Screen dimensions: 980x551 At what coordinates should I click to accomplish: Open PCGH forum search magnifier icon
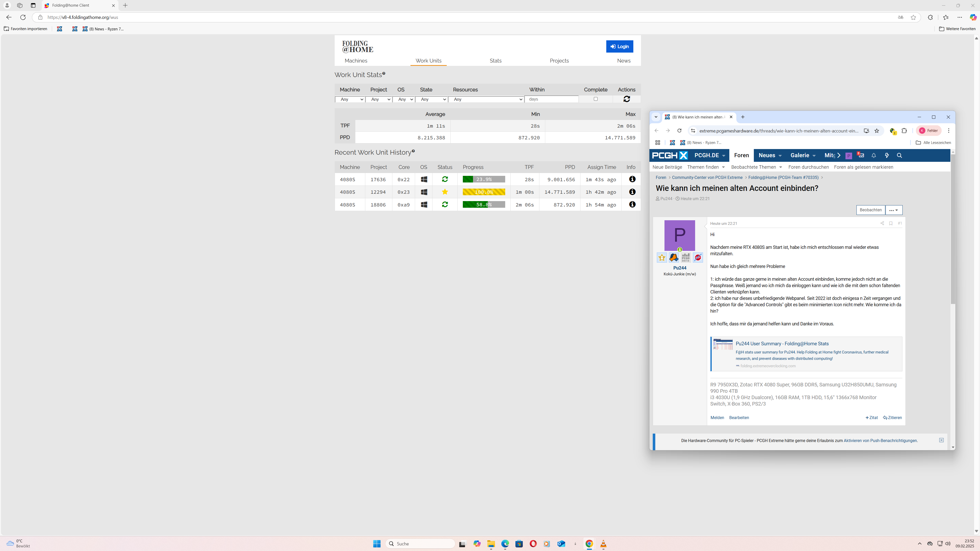coord(899,155)
